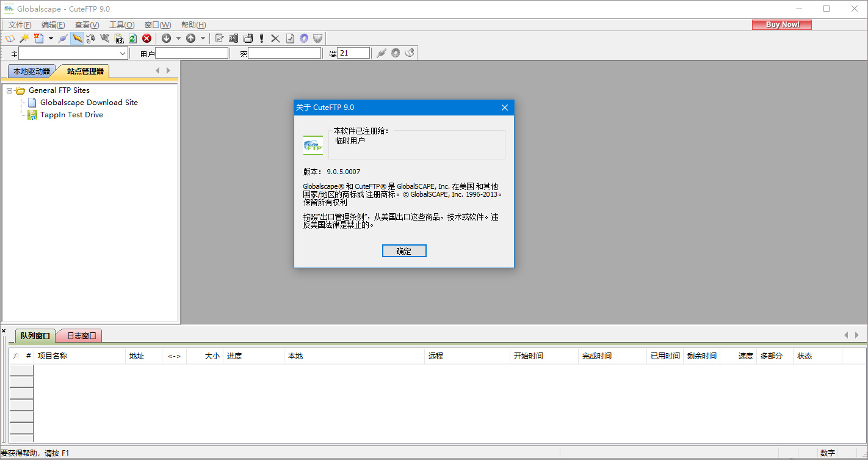Select Globalscape Download Site entry

click(89, 103)
